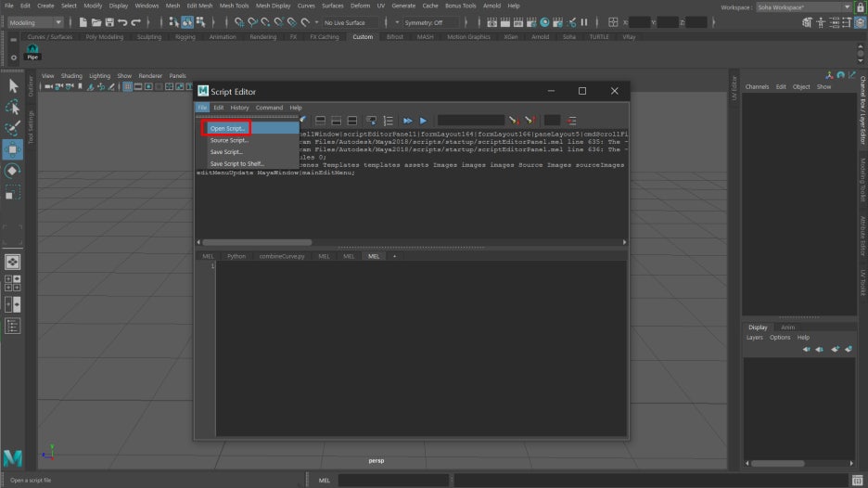The image size is (868, 488).
Task: Switch to the Python script tab
Action: pyautogui.click(x=236, y=256)
